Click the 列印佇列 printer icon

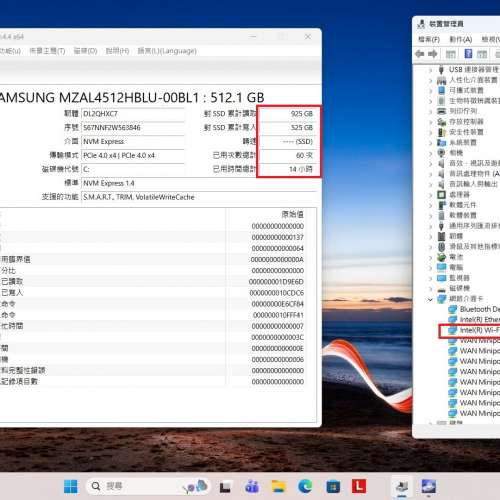[441, 111]
